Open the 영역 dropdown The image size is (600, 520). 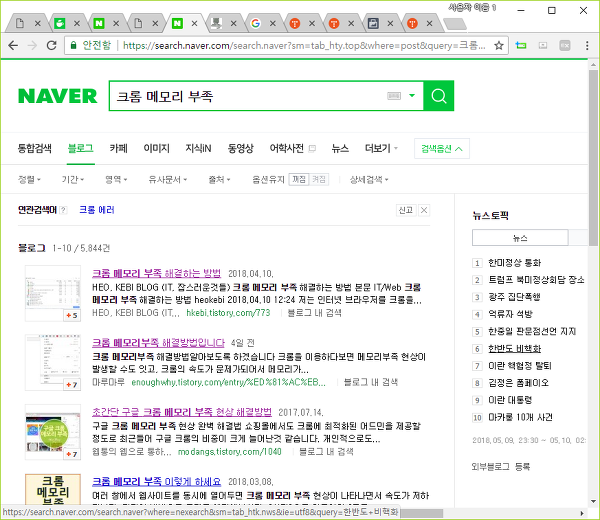click(116, 179)
